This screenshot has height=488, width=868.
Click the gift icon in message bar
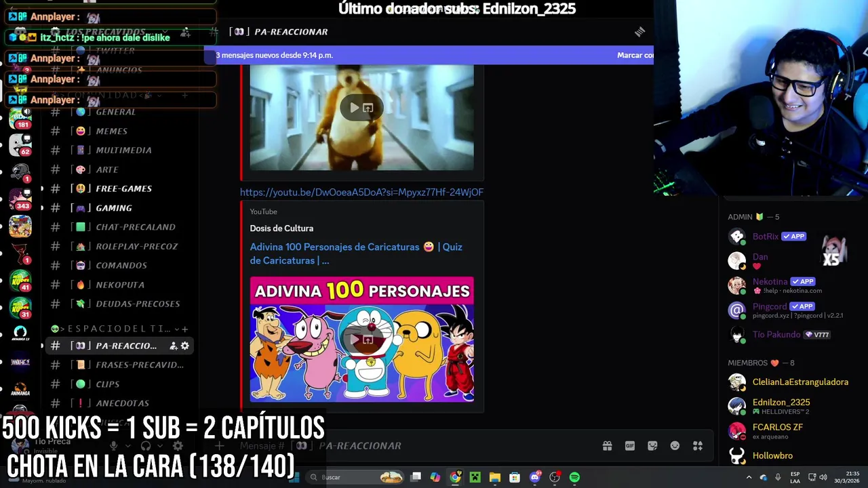click(607, 445)
